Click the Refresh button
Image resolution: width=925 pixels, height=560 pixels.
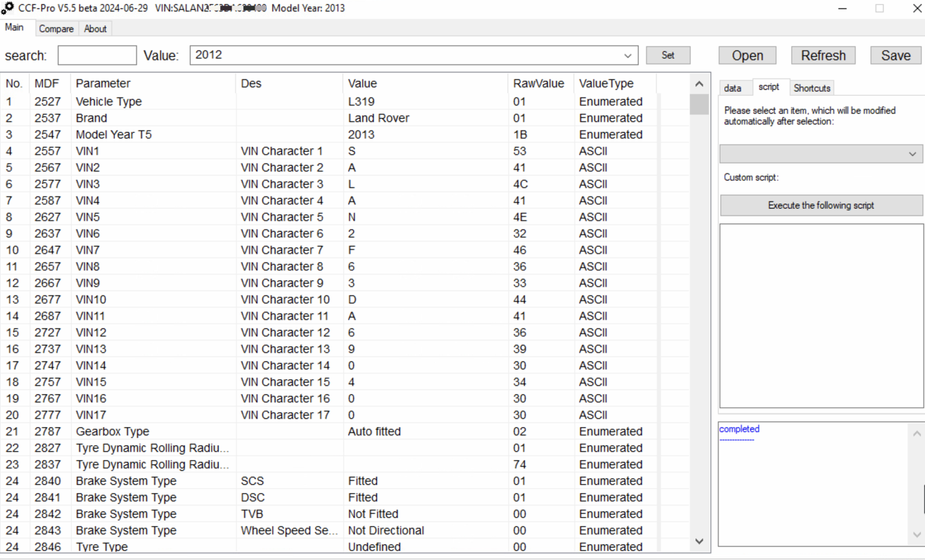823,56
